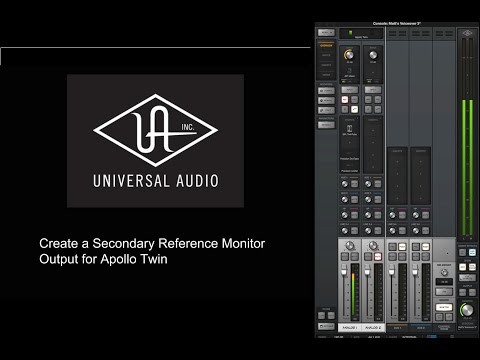This screenshot has width=480, height=360.
Task: Click the button beside Analog 1's AUX 1 send knob
Action: click(x=354, y=184)
